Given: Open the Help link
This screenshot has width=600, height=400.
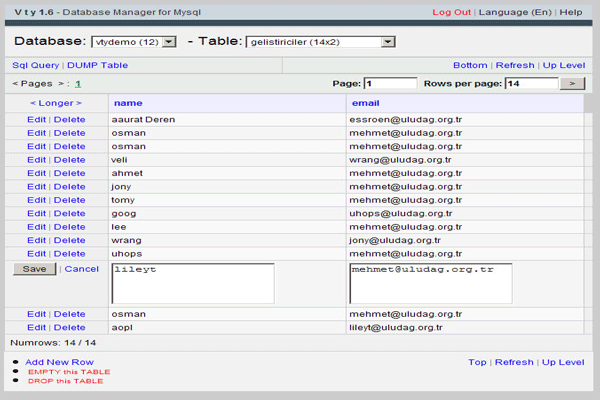Looking at the screenshot, I should (x=571, y=12).
